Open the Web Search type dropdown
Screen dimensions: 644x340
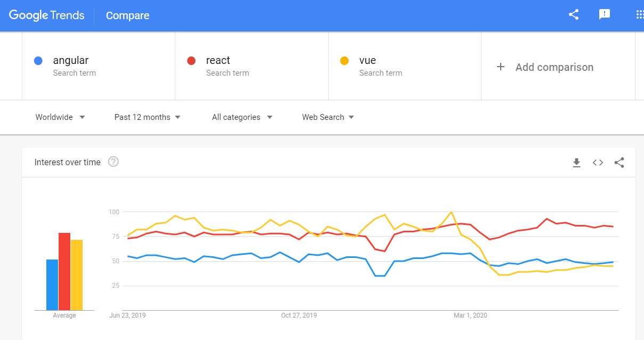tap(328, 117)
